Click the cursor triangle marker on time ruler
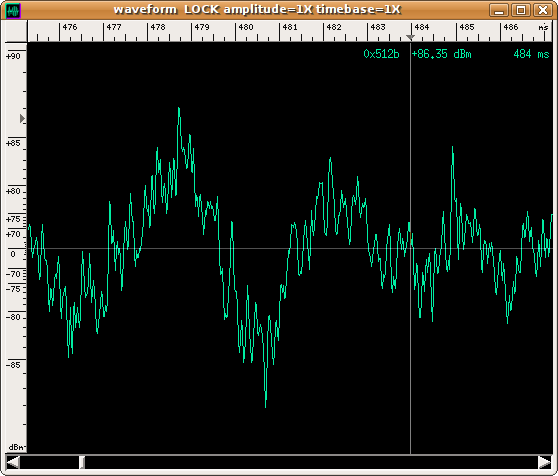558x476 pixels. 410,37
